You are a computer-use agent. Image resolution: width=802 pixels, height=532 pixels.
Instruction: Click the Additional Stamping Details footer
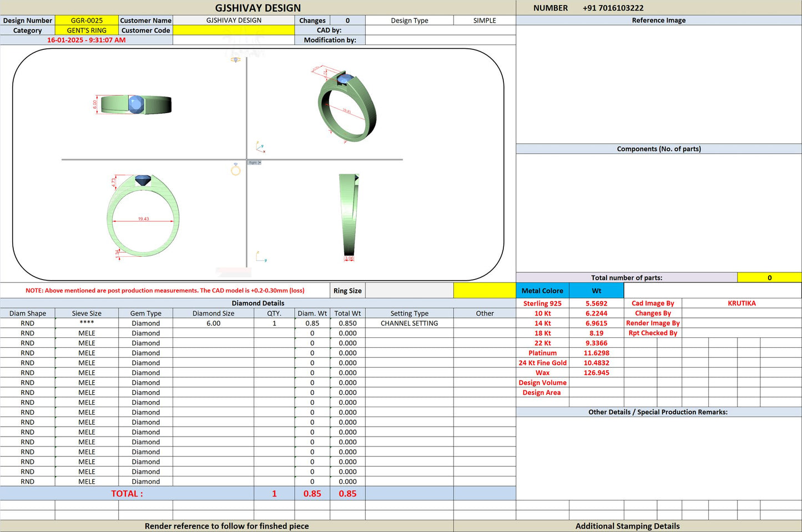628,526
